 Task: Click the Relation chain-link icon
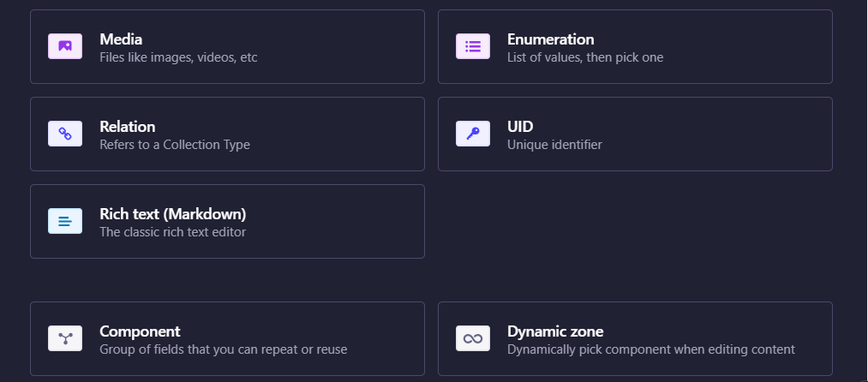(65, 134)
